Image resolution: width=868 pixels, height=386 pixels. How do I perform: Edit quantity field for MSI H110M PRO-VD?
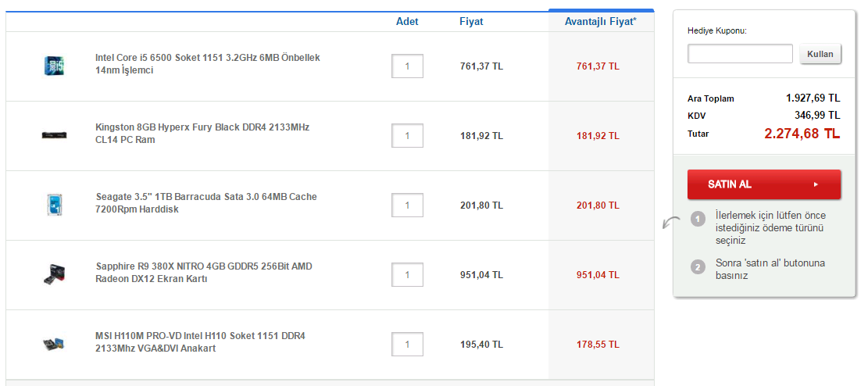click(407, 344)
